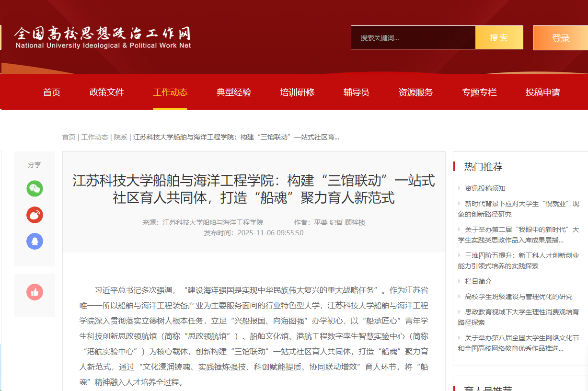Open the 首页 navigation menu item
The height and width of the screenshot is (391, 588).
pos(52,92)
